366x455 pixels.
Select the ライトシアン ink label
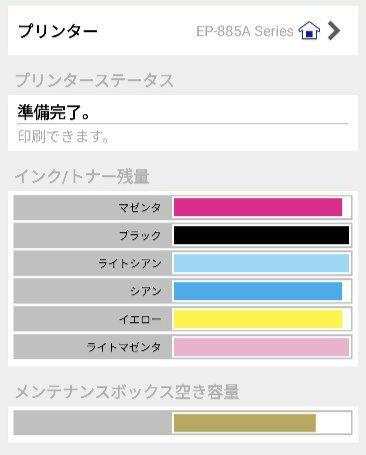click(129, 263)
